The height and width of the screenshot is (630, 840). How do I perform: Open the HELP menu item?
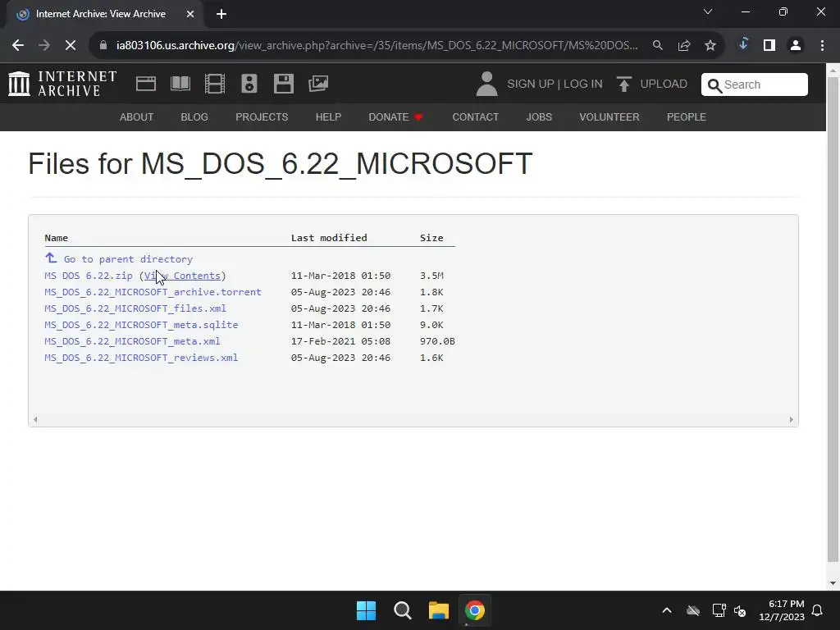328,117
